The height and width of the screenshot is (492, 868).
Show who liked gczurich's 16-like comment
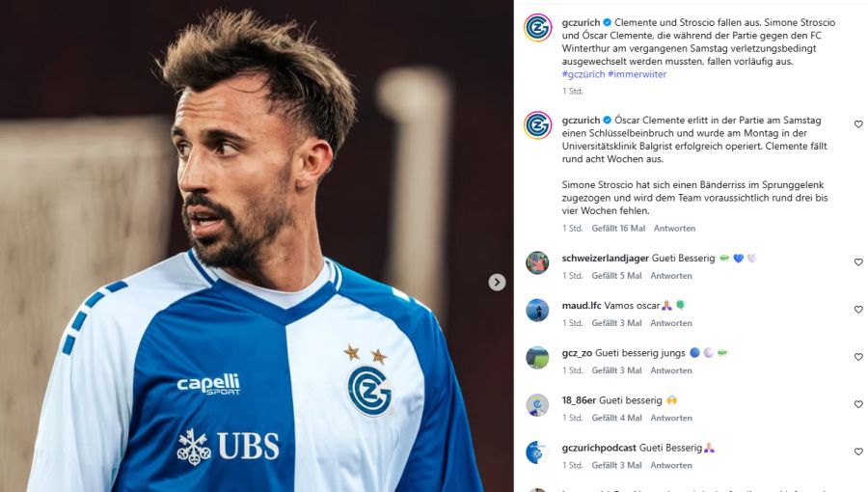618,228
